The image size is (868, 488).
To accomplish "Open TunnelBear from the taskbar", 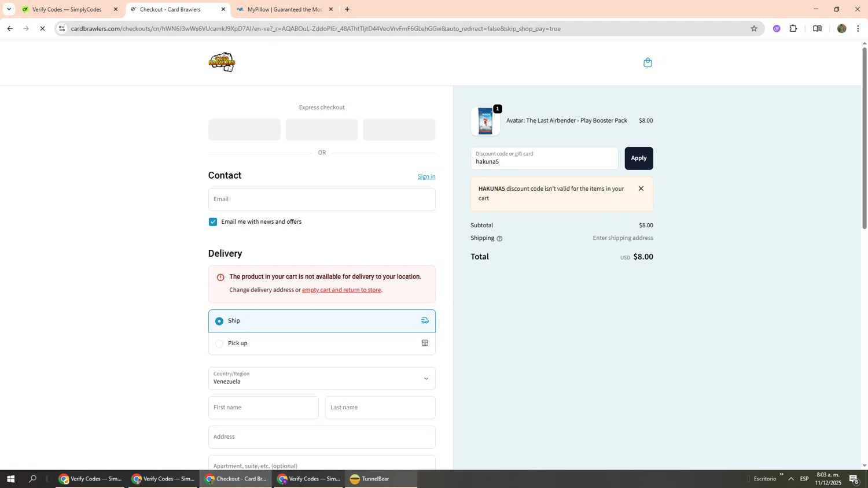I will click(x=381, y=479).
